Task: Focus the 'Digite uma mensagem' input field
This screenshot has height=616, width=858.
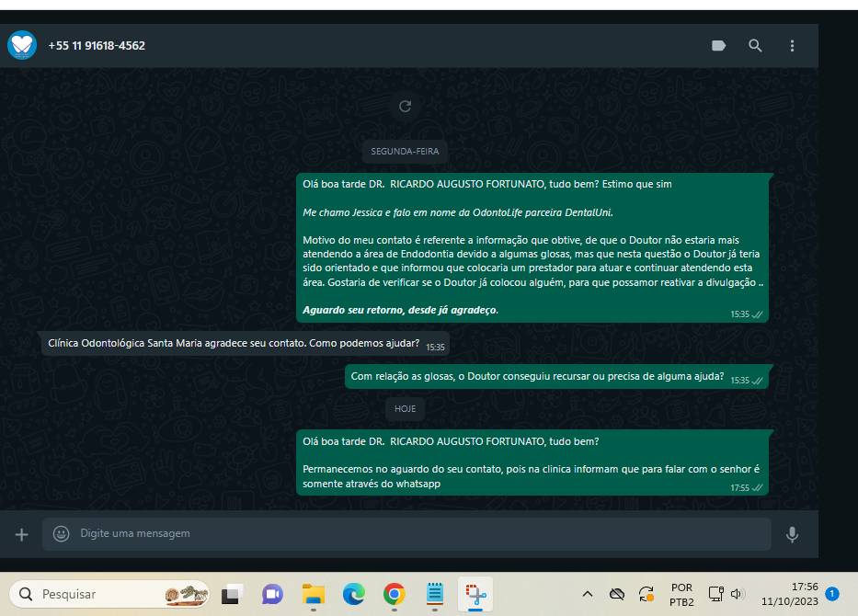Action: 406,534
